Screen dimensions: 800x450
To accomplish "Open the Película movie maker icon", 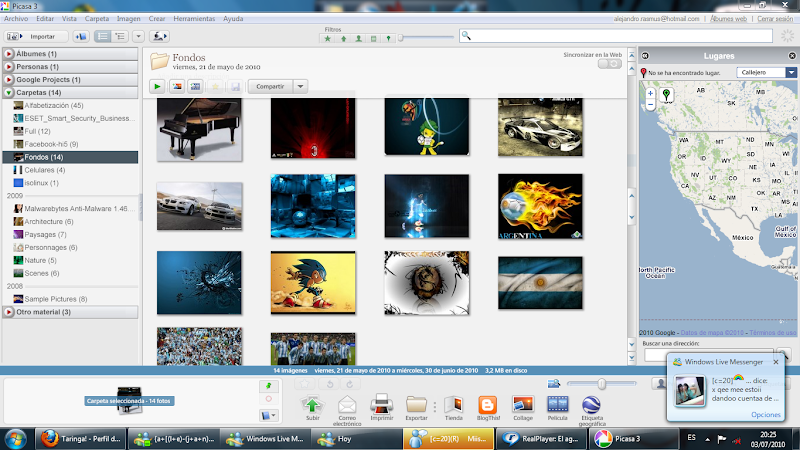I will pos(557,407).
